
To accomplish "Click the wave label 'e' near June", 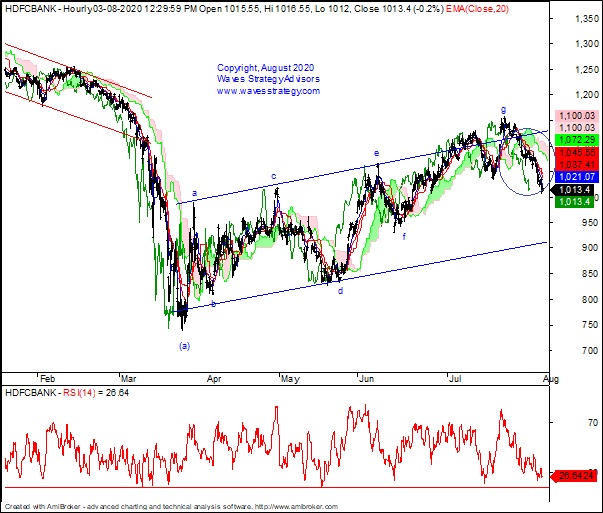I will point(376,153).
